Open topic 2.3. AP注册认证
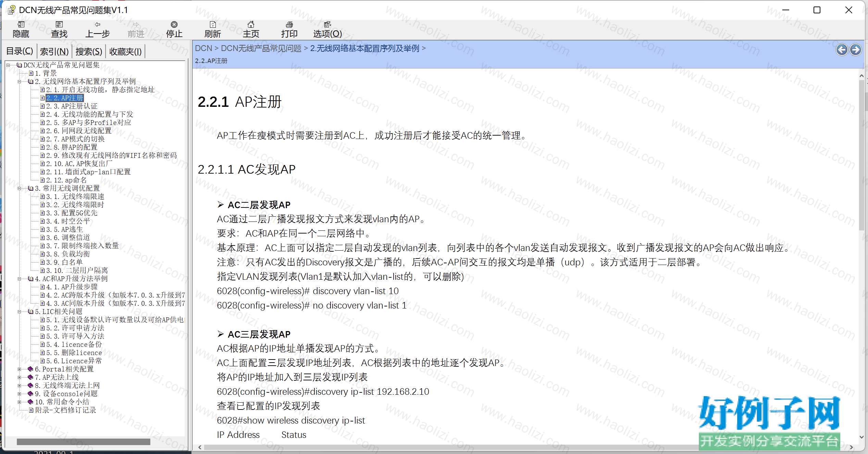This screenshot has height=454, width=868. click(72, 106)
